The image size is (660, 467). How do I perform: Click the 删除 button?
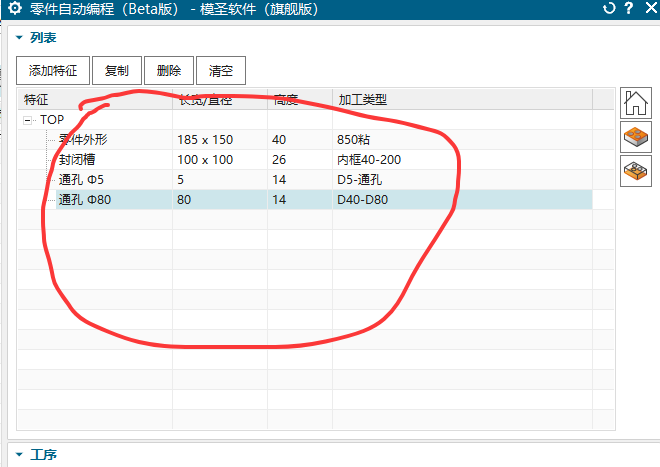169,70
